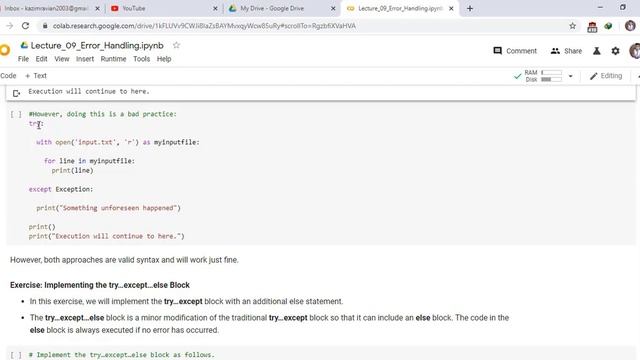The image size is (640, 360).
Task: Click the Share button
Action: coord(566,51)
